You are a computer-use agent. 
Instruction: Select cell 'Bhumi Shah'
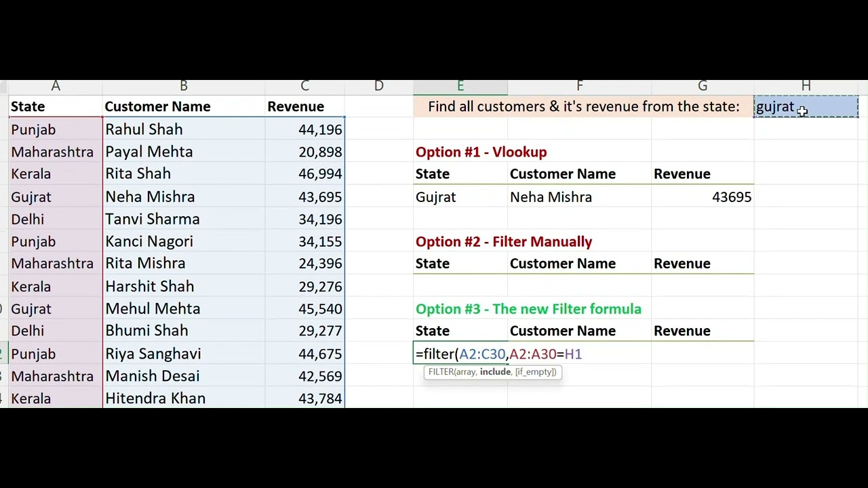pyautogui.click(x=183, y=331)
